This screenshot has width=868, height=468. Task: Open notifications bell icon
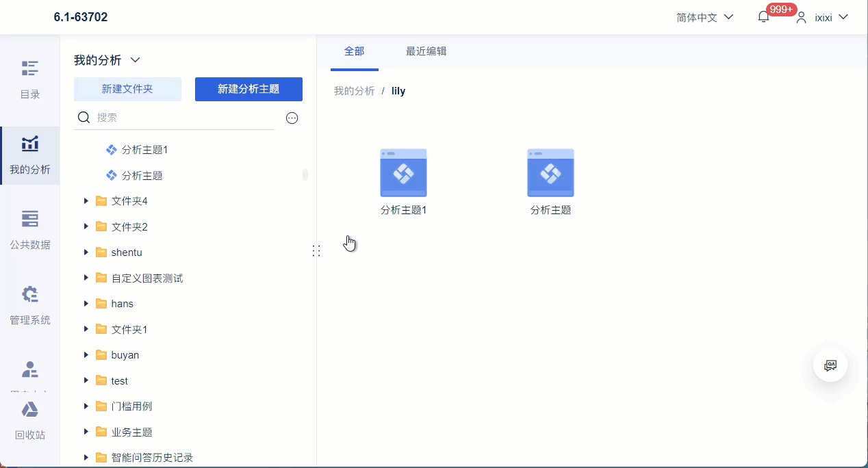click(764, 17)
